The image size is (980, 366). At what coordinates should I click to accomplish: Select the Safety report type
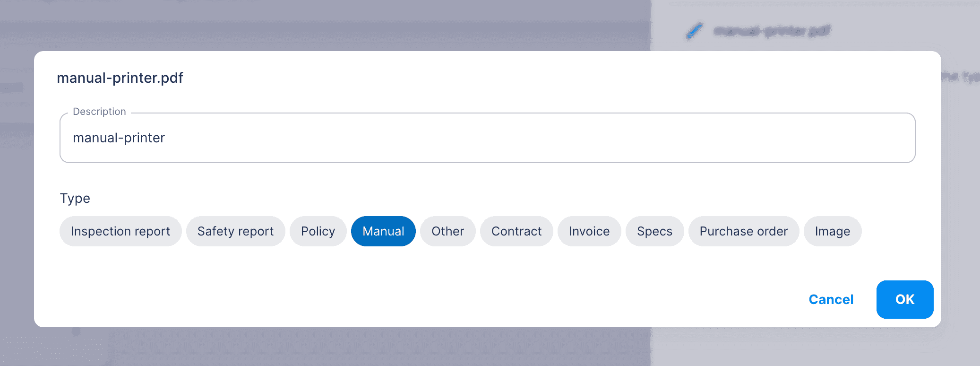pos(235,231)
